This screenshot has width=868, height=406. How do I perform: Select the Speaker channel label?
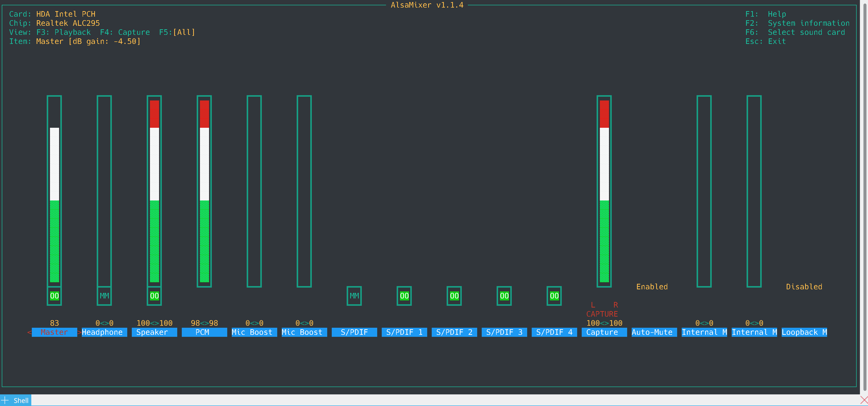[154, 332]
